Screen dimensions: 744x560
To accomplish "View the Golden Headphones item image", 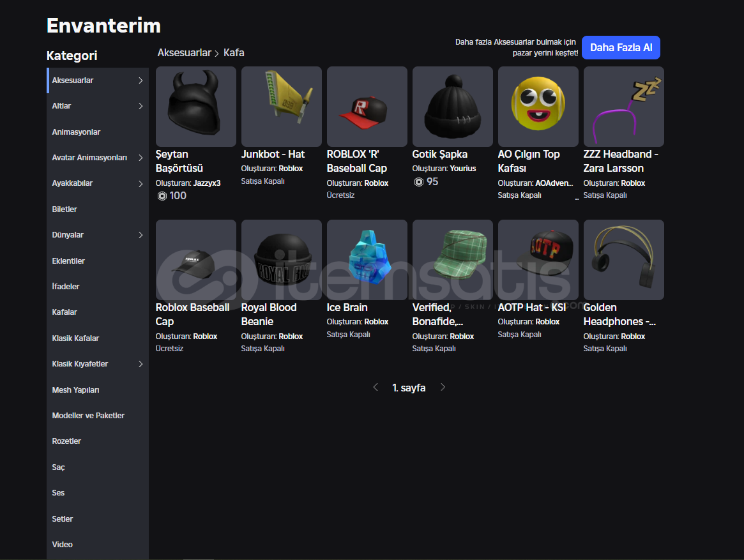I will (x=624, y=260).
